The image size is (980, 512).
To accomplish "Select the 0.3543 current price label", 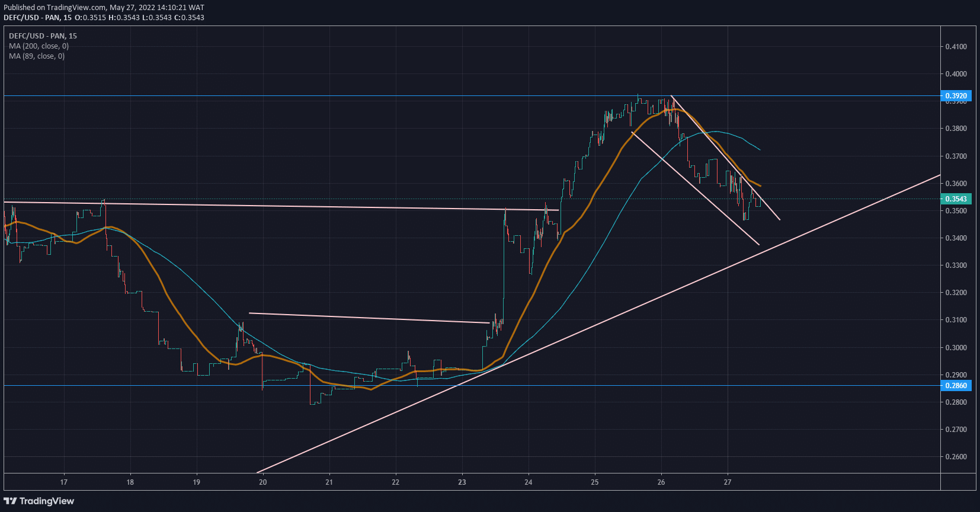I will click(x=956, y=199).
